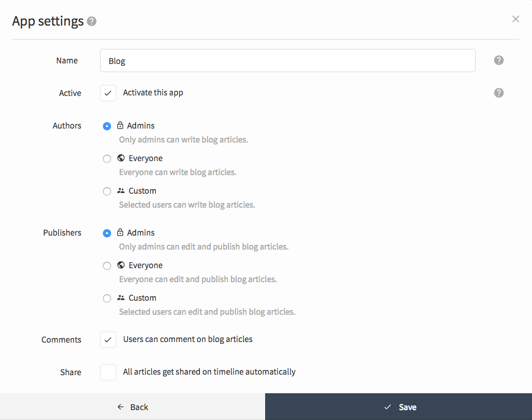Select Everyone radio button under Authors

107,159
